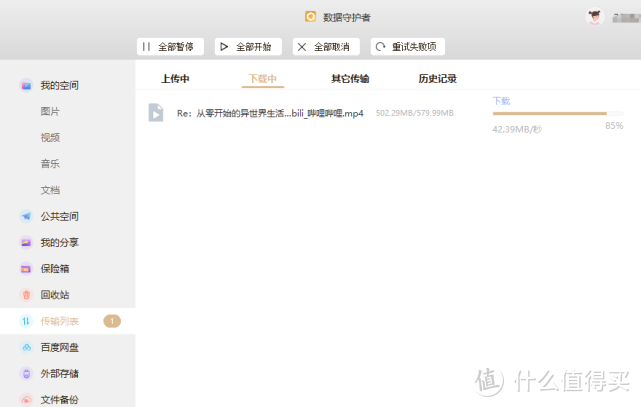This screenshot has width=641, height=407.
Task: Open 公共空间 via its icon
Action: 26,216
